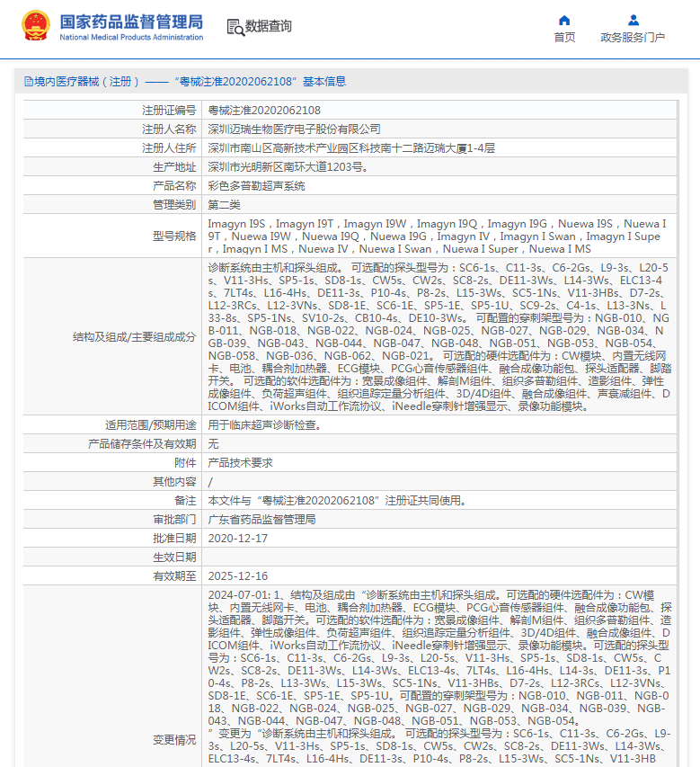Screen dimensions: 700x767
Task: Click the approval date 2020-12-17
Action: click(x=237, y=539)
